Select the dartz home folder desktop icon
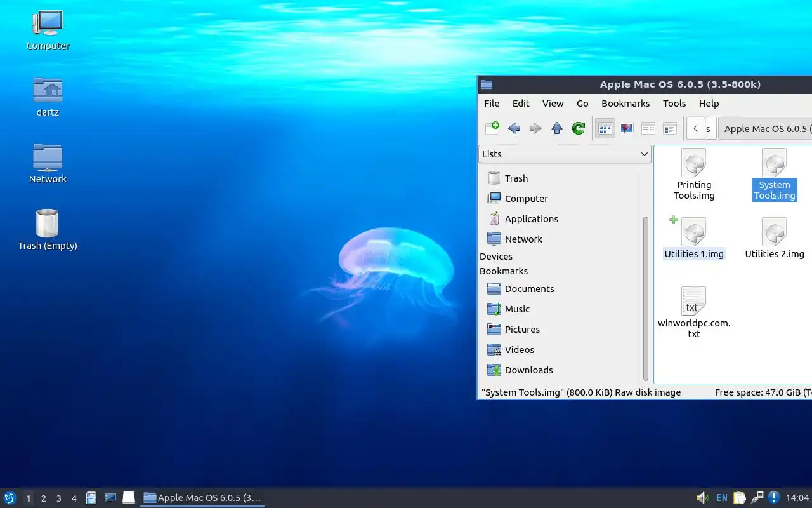Screen dimensions: 812x508 coord(48,97)
